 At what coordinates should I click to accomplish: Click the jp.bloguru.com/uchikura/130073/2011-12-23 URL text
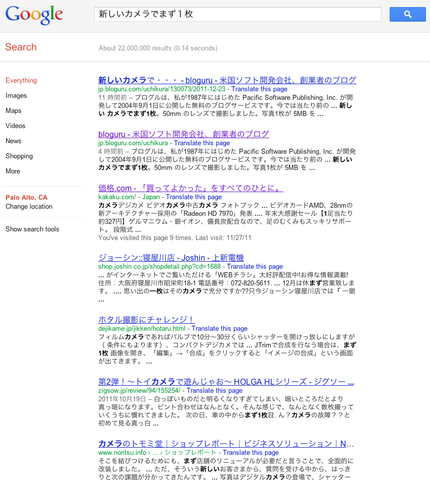(162, 89)
